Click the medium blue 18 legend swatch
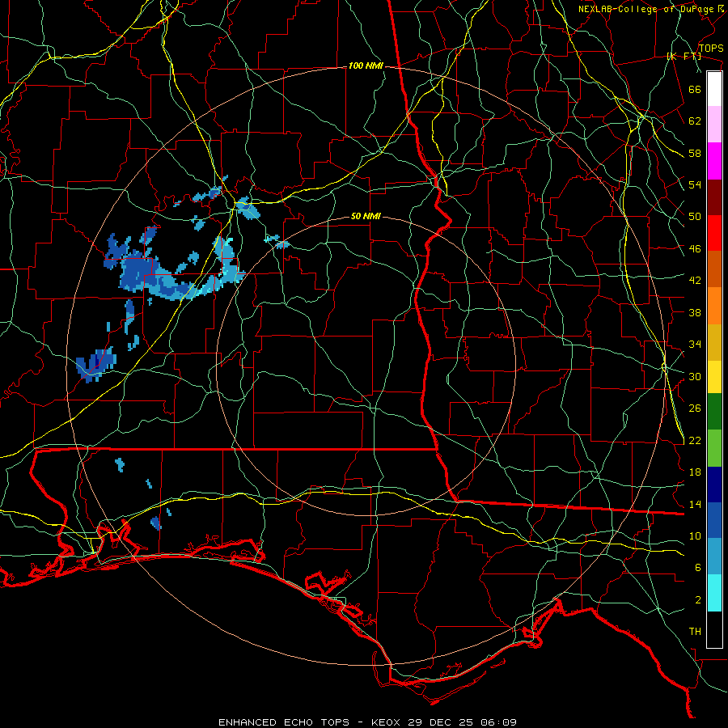Screen dimensions: 728x728 (x=714, y=520)
